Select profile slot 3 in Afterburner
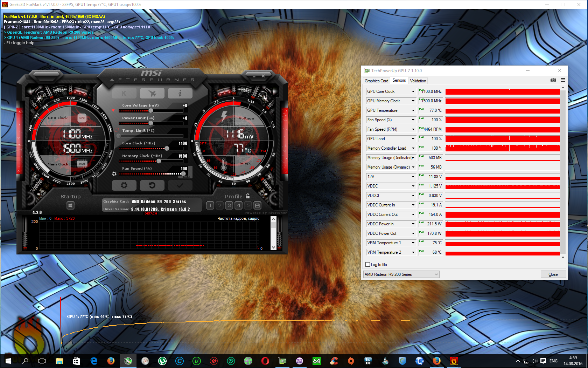This screenshot has height=368, width=588. (229, 205)
